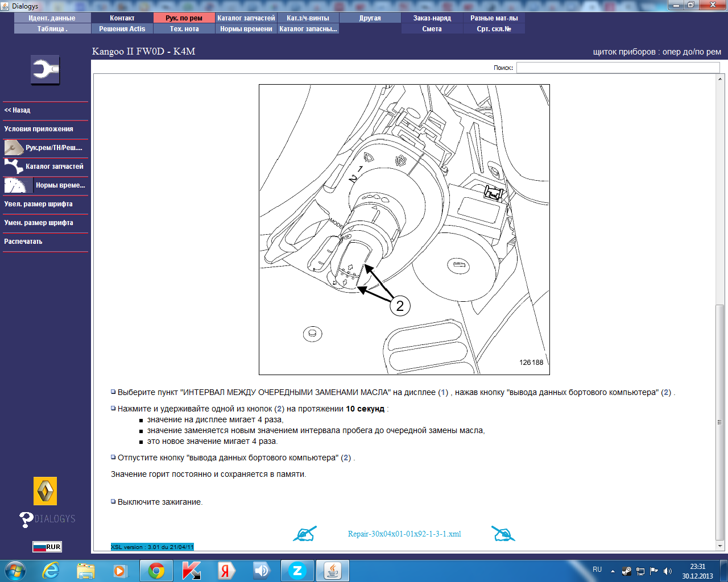Open Нормы времени top tab
This screenshot has height=582, width=728.
(x=246, y=29)
